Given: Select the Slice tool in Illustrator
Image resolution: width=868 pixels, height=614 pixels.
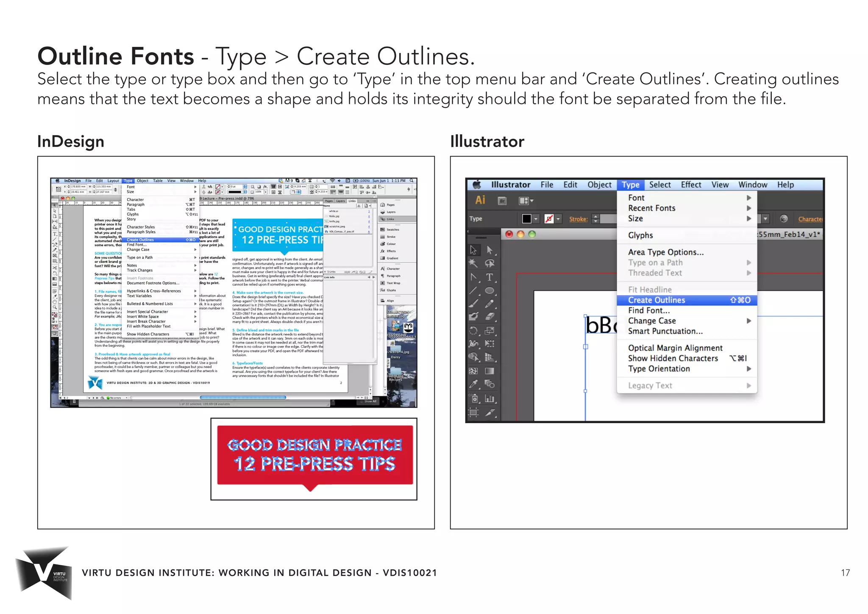Looking at the screenshot, I should click(490, 412).
